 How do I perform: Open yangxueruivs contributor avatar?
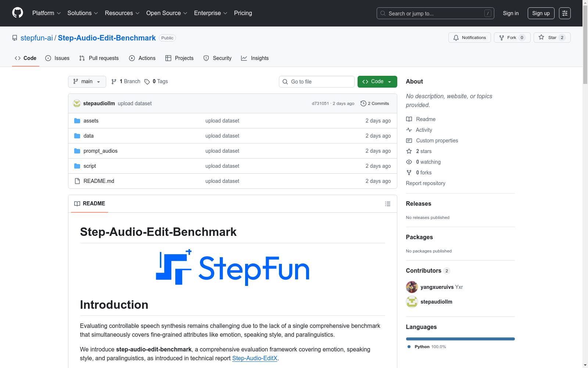pos(412,287)
